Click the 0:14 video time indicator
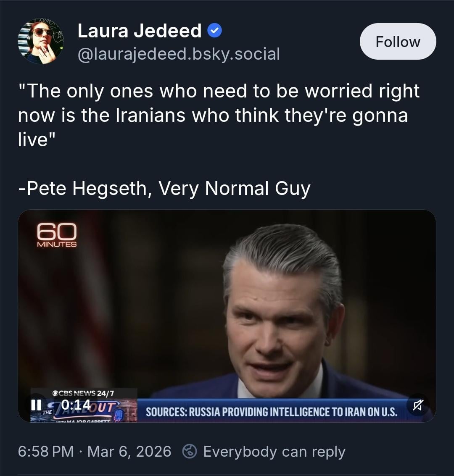The image size is (454, 476). (76, 405)
